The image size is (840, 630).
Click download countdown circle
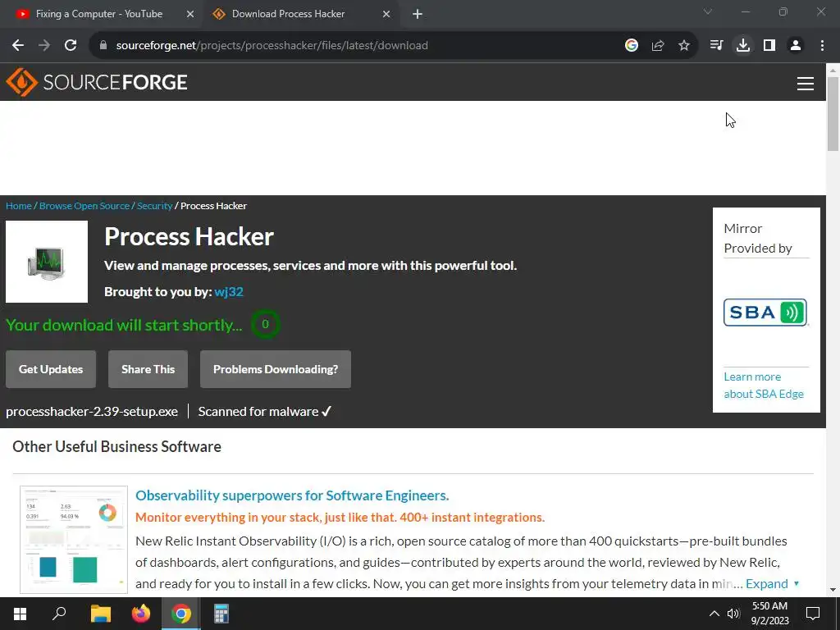265,324
